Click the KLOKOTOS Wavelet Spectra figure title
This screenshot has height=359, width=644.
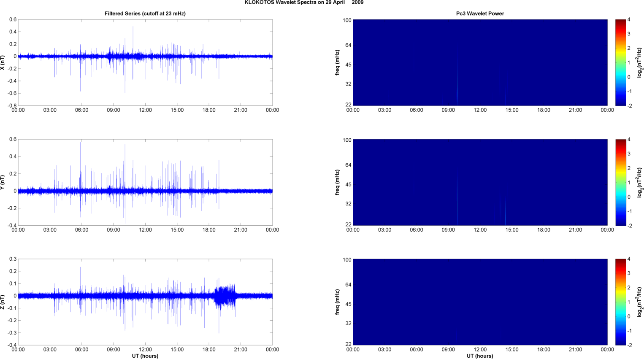(304, 3)
